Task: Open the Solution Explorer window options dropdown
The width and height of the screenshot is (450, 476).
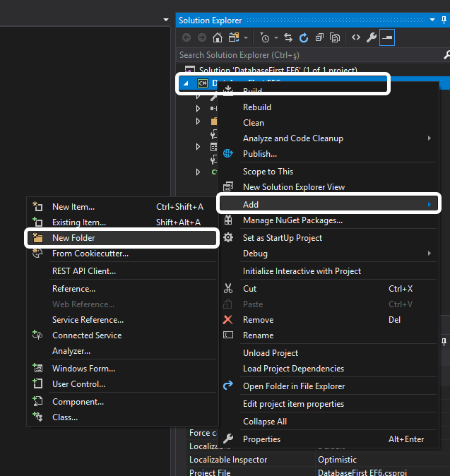Action: pyautogui.click(x=432, y=20)
